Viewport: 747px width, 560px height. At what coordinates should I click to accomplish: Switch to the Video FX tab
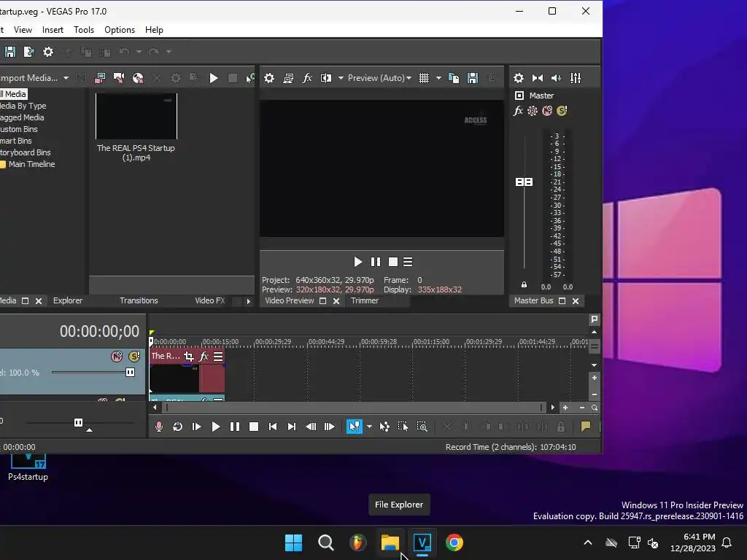(209, 301)
